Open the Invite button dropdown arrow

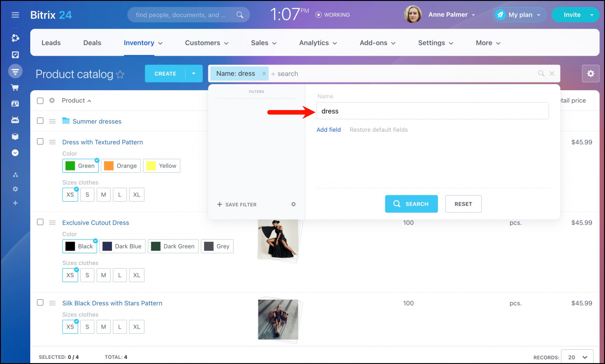pos(591,15)
